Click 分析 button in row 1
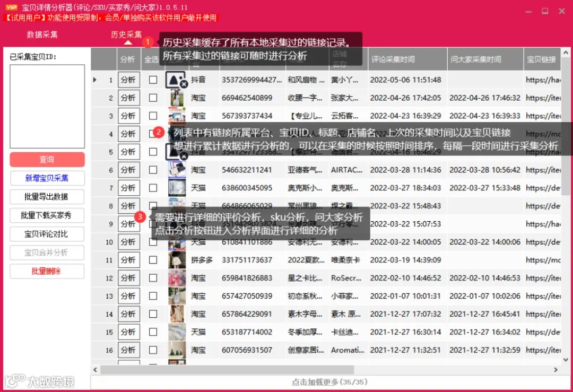This screenshot has height=392, width=573. coord(128,80)
